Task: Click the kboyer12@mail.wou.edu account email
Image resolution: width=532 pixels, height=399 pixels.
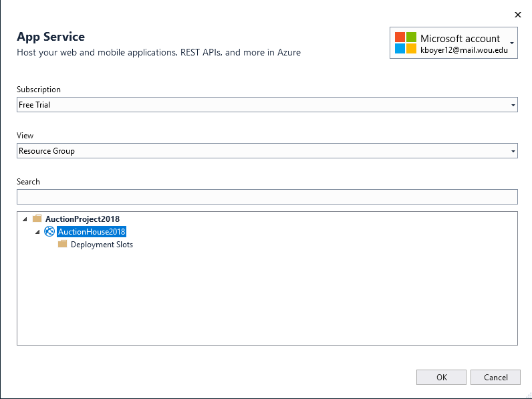Action: [x=464, y=50]
